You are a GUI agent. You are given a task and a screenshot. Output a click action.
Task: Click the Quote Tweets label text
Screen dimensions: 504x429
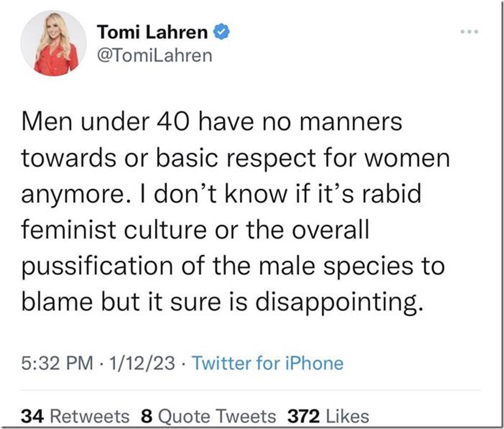(x=216, y=416)
